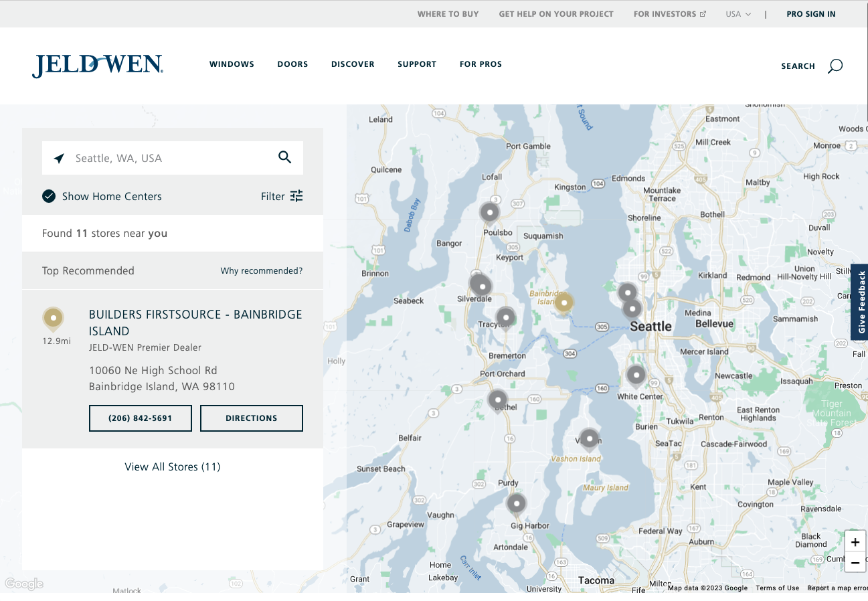The width and height of the screenshot is (868, 601).
Task: Select the map pin at Tracyton
Action: 506,318
